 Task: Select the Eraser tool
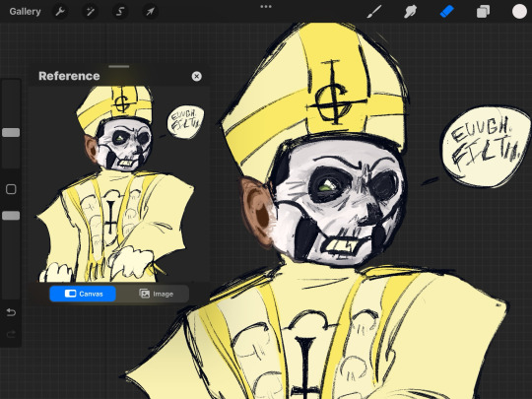tap(446, 12)
